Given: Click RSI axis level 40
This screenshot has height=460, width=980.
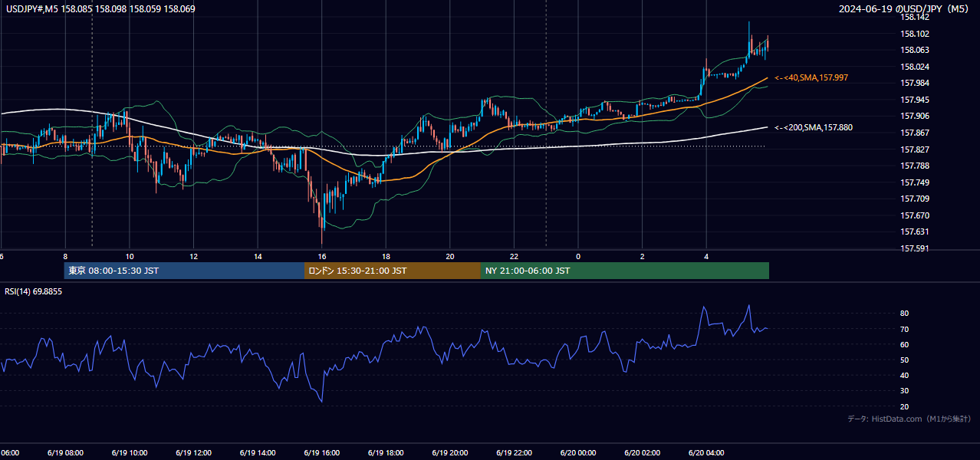Looking at the screenshot, I should coord(905,376).
